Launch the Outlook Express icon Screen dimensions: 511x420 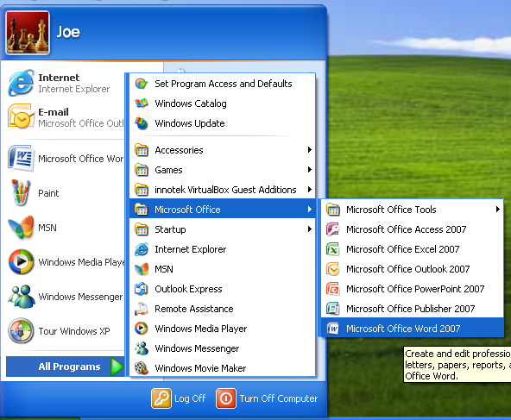pos(142,289)
